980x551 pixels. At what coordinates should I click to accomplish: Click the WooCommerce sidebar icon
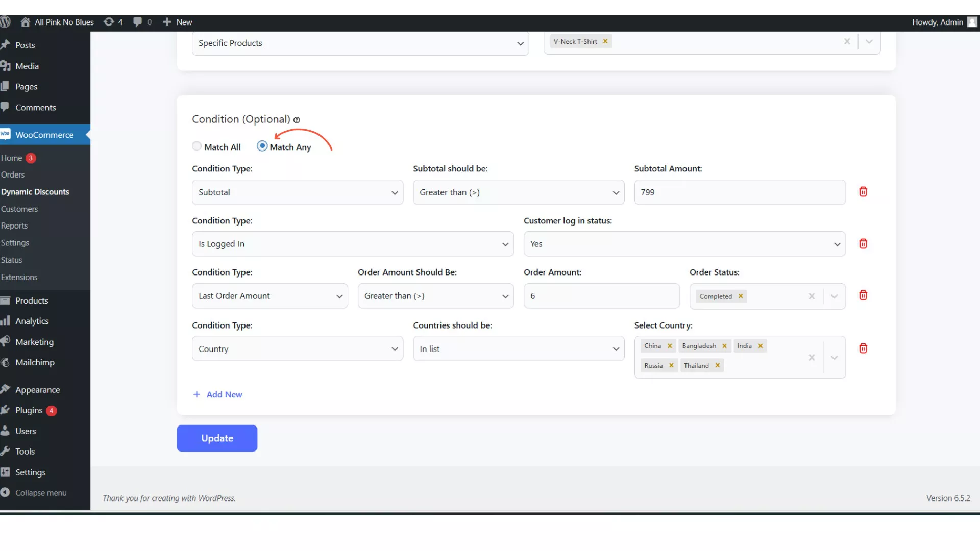pos(6,135)
